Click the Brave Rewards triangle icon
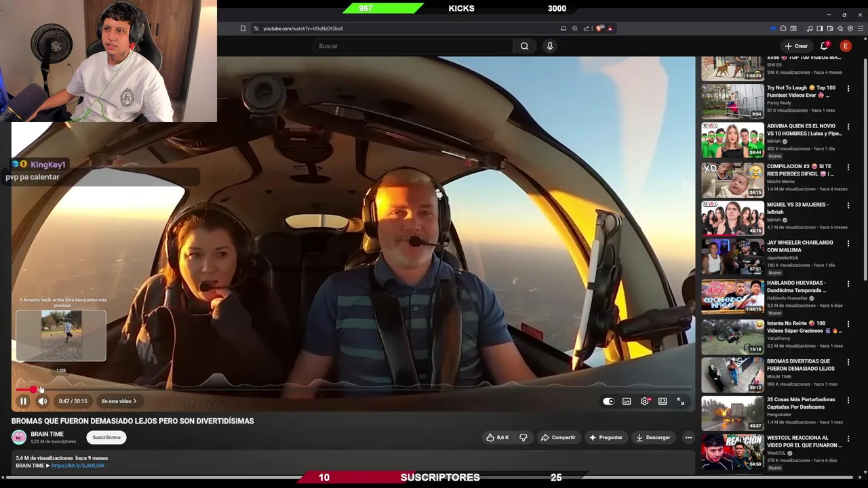This screenshot has height=488, width=868. tap(610, 28)
